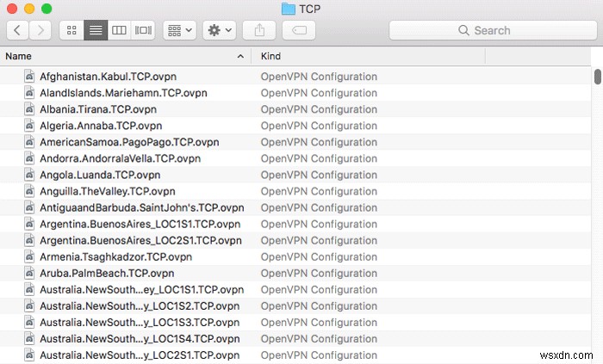Click file icon of Andorra.AndorralaVella.TCP.ovpn
Image resolution: width=603 pixels, height=364 pixels.
(29, 158)
